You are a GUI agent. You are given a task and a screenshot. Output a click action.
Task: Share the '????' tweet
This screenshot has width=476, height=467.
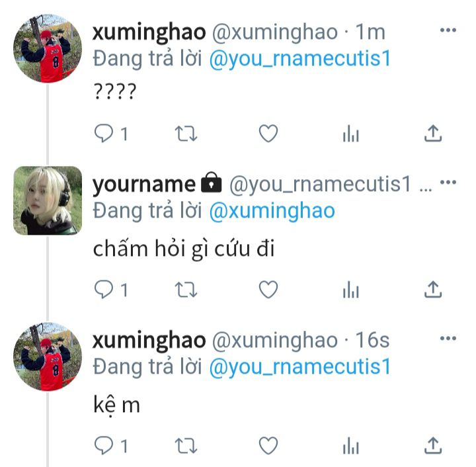click(x=433, y=134)
